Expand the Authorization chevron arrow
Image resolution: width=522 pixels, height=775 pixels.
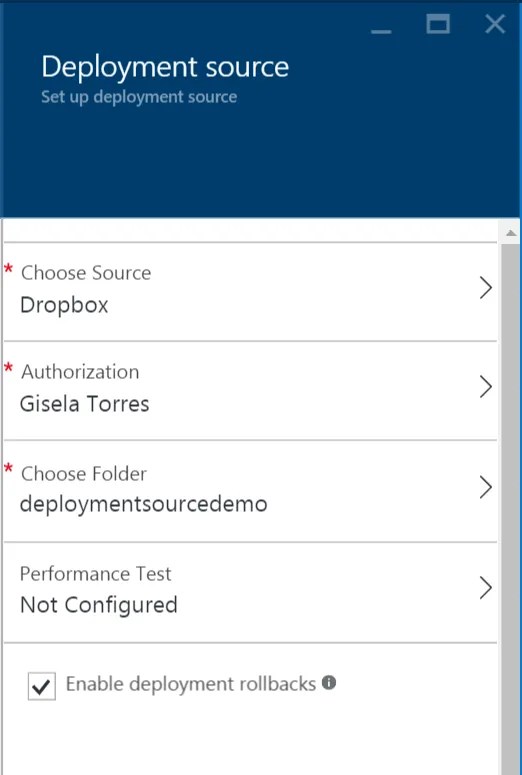coord(486,387)
